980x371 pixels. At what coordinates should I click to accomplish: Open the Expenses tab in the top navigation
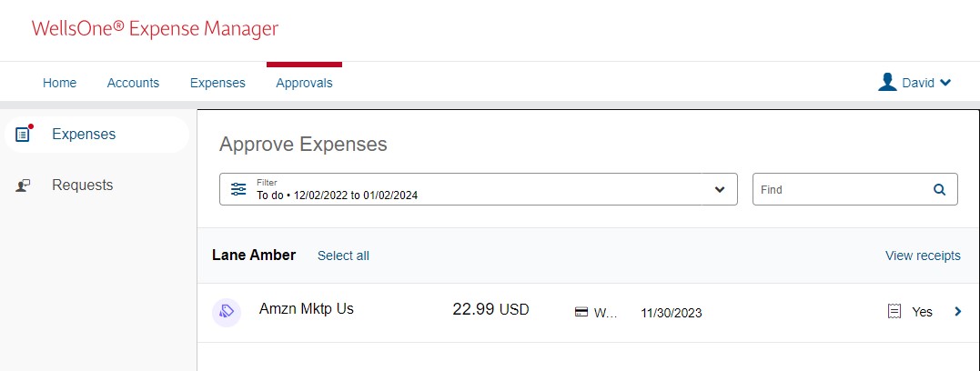click(217, 83)
